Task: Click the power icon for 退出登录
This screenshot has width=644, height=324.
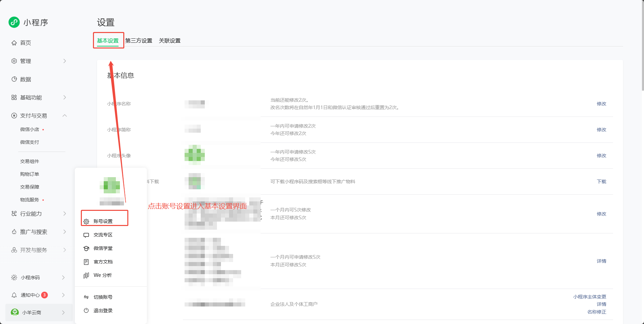Action: (x=86, y=311)
